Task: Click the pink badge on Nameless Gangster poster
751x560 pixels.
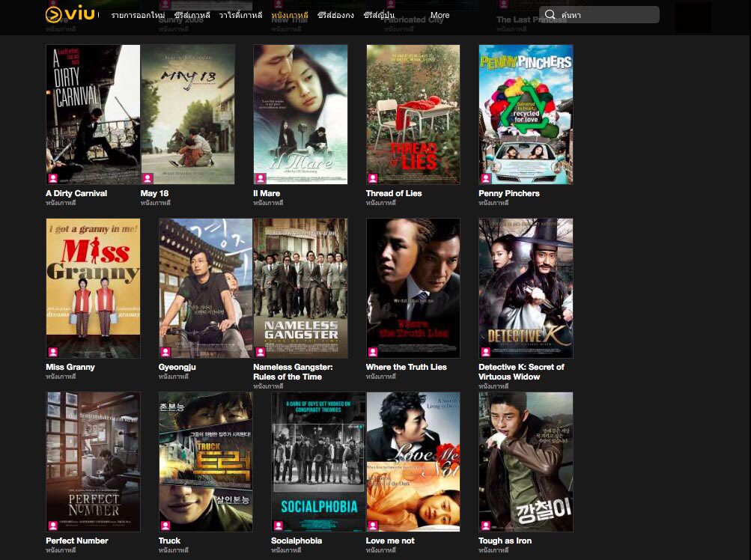Action: coord(261,352)
